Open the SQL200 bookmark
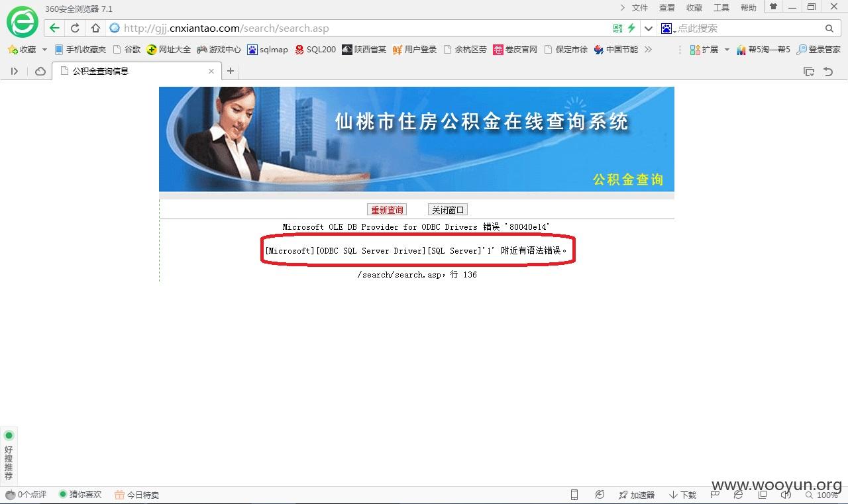The width and height of the screenshot is (848, 504). pos(315,50)
